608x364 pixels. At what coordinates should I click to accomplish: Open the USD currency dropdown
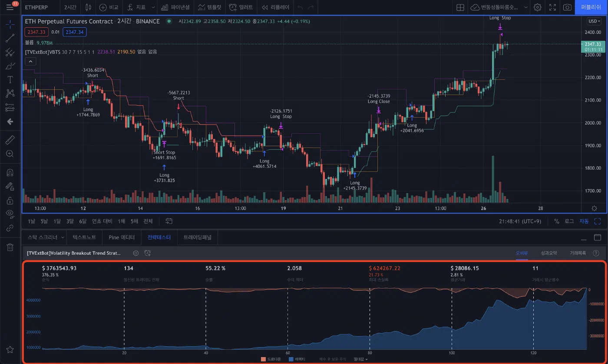click(594, 21)
